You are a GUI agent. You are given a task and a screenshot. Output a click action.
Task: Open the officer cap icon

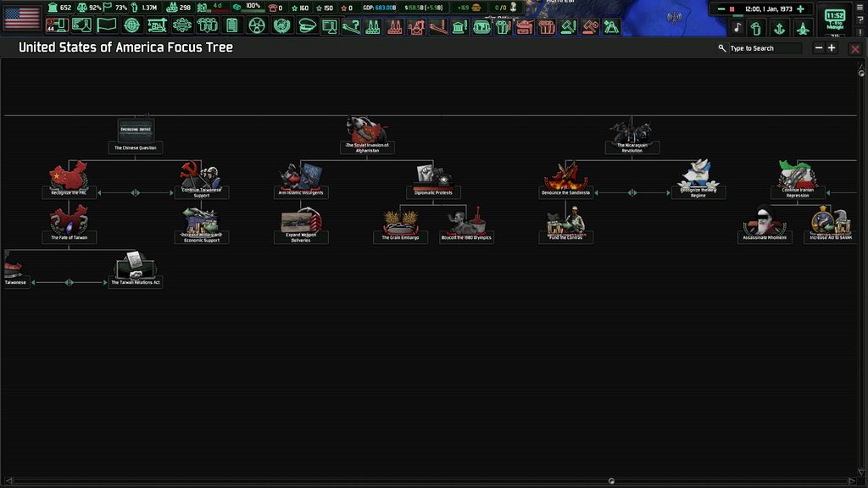[x=306, y=25]
